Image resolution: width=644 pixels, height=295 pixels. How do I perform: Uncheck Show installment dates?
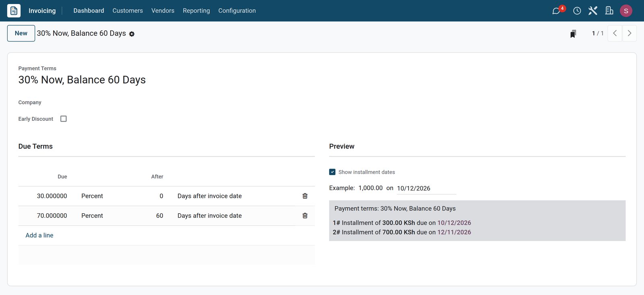[x=332, y=172]
